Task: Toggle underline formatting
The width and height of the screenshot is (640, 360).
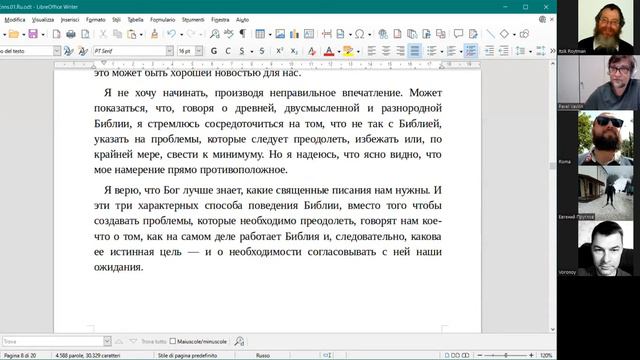Action: (242, 51)
